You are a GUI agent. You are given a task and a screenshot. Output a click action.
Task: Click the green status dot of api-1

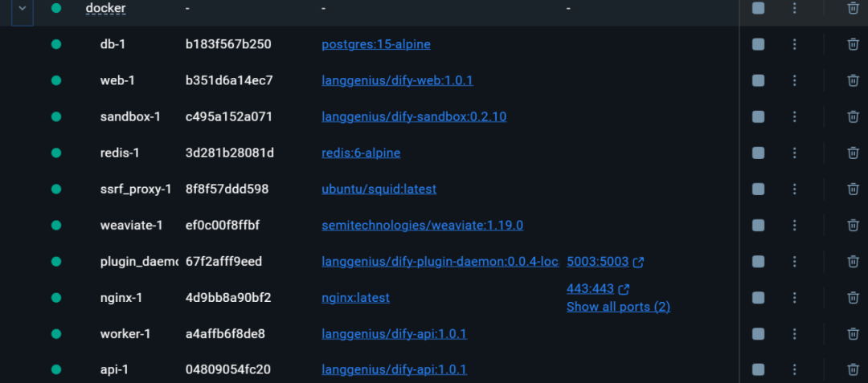coord(56,369)
